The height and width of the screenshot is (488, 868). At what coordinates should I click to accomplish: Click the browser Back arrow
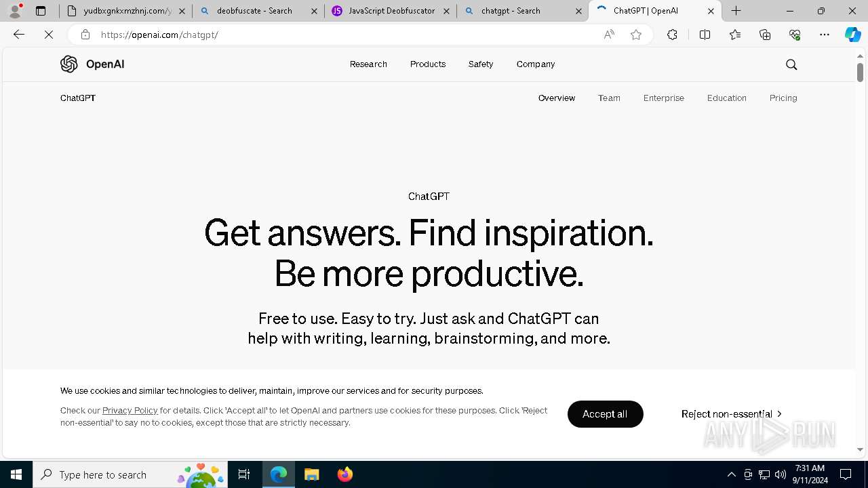tap(19, 35)
